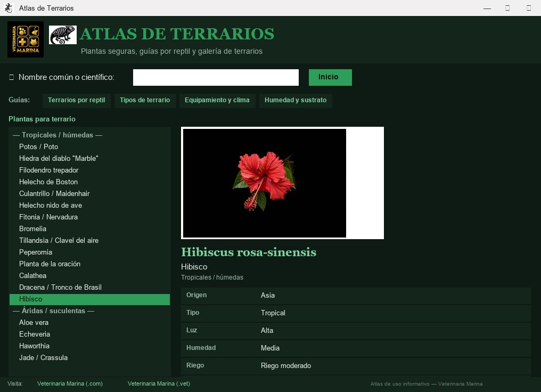This screenshot has height=392, width=541.
Task: Click the Veterinaria Marina logo
Action: pyautogui.click(x=26, y=39)
